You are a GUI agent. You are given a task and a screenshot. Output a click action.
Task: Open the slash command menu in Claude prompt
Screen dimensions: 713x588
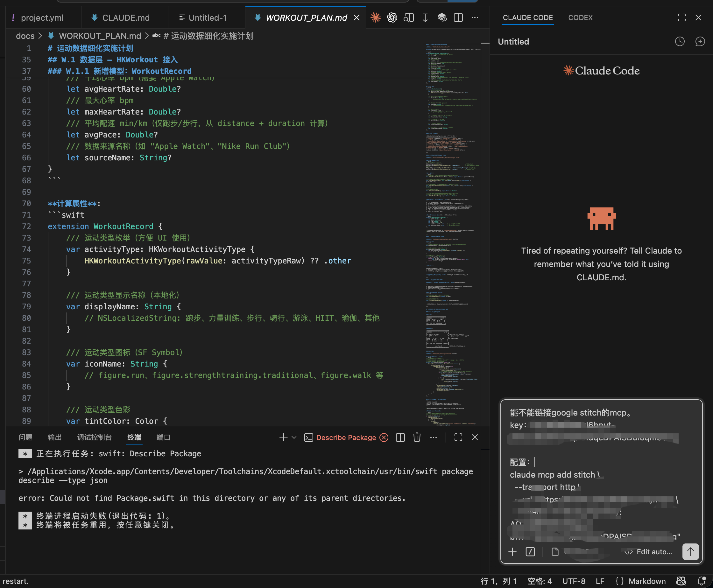click(530, 552)
